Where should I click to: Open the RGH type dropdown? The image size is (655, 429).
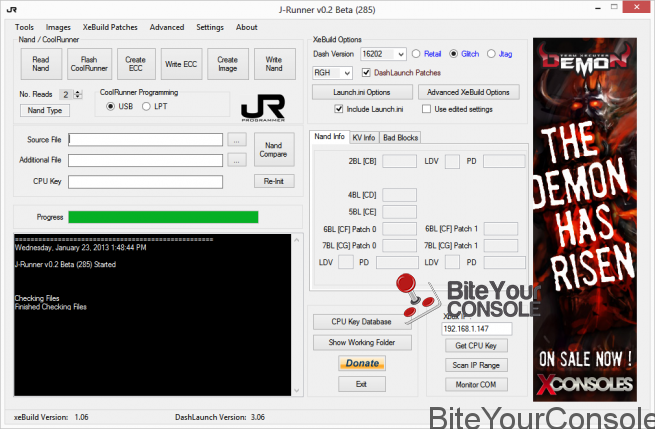point(332,73)
